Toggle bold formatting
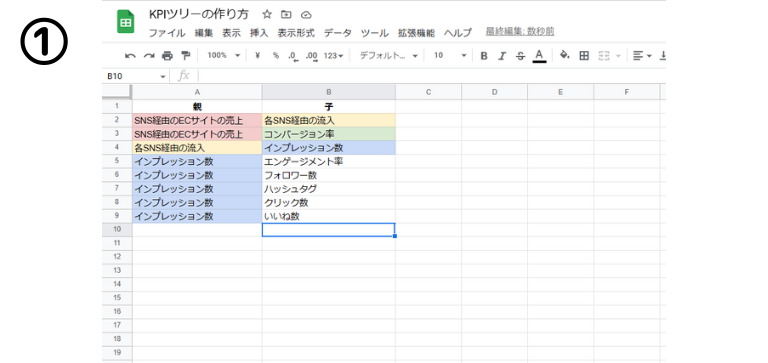This screenshot has width=768, height=363. [484, 56]
